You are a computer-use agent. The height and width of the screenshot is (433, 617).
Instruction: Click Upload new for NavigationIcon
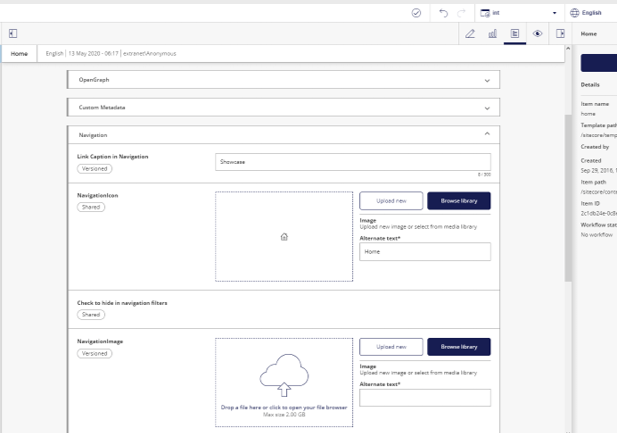tap(391, 201)
